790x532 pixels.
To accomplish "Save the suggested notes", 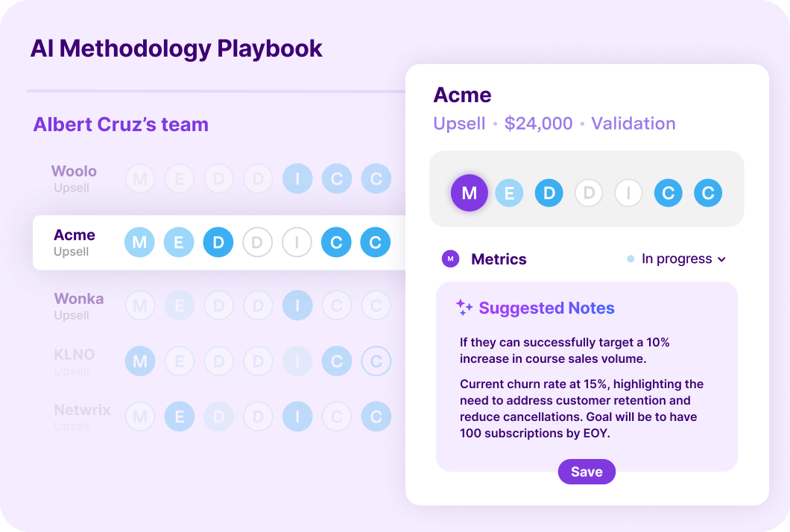I will pos(587,472).
